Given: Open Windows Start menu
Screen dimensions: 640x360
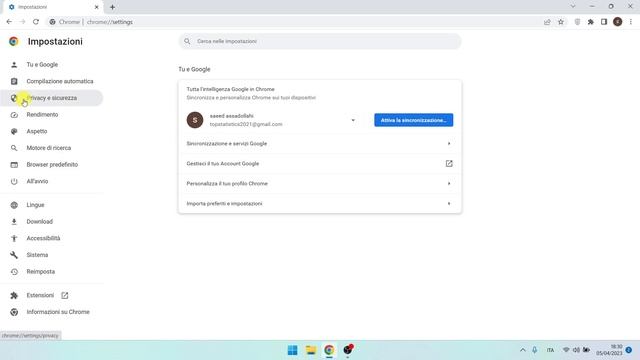Looking at the screenshot, I should 293,350.
